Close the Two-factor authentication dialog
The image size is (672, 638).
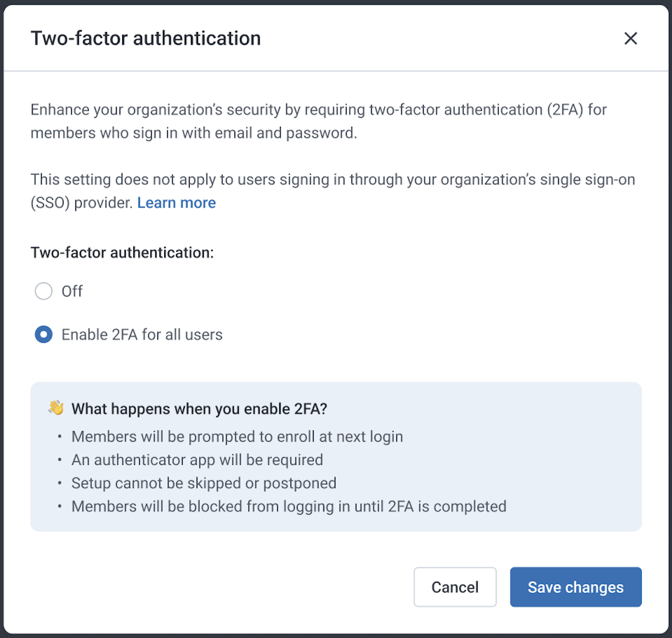coord(631,39)
